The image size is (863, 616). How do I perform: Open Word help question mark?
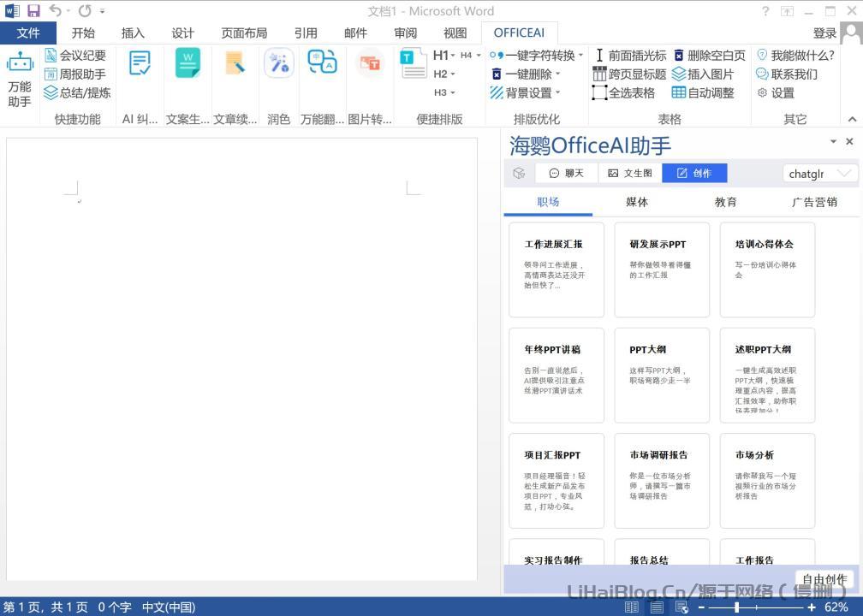tap(765, 11)
